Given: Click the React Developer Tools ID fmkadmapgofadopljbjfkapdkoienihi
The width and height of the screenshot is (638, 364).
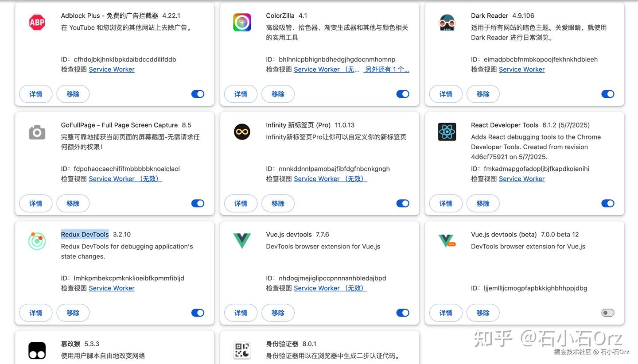Looking at the screenshot, I should 537,169.
